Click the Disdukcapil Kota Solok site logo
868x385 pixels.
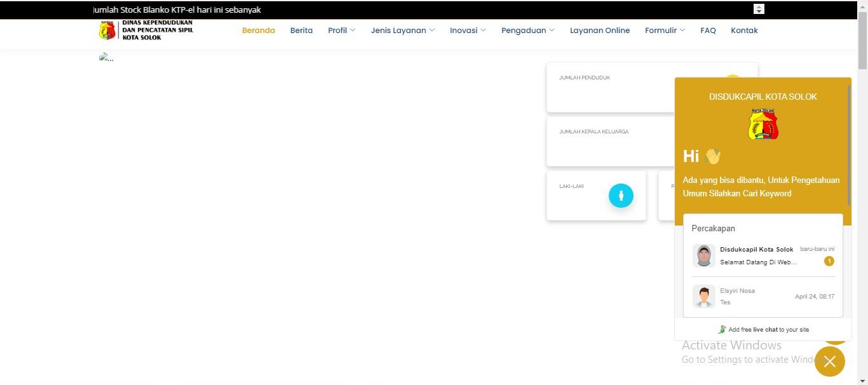pos(146,30)
